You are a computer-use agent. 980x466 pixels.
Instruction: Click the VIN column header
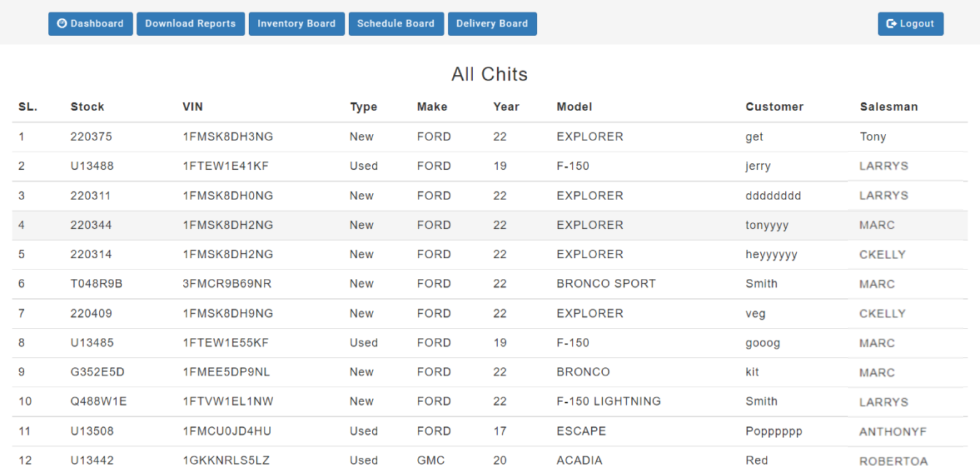tap(193, 106)
